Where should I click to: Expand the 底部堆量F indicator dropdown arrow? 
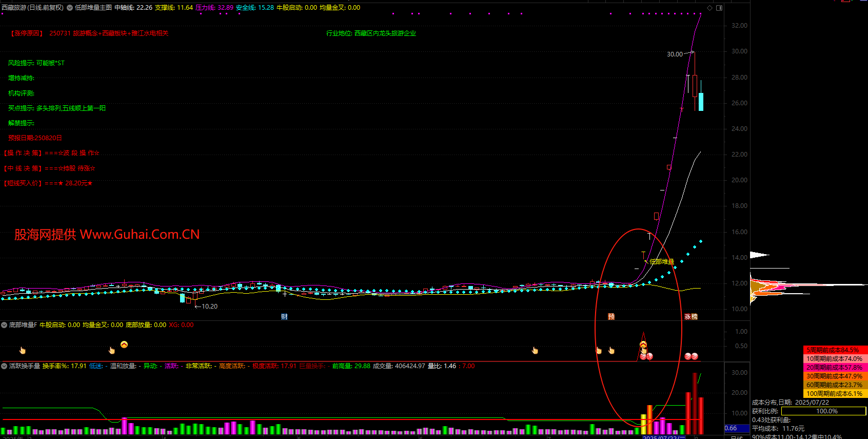click(x=4, y=325)
